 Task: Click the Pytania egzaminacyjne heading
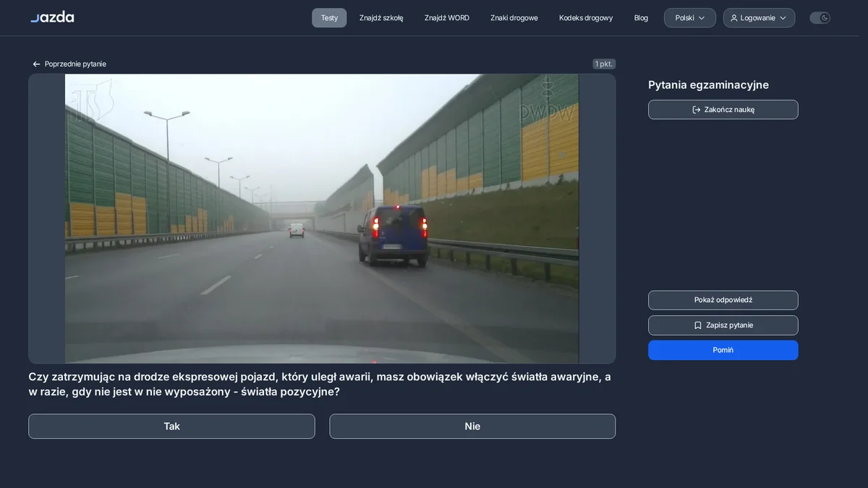[708, 85]
